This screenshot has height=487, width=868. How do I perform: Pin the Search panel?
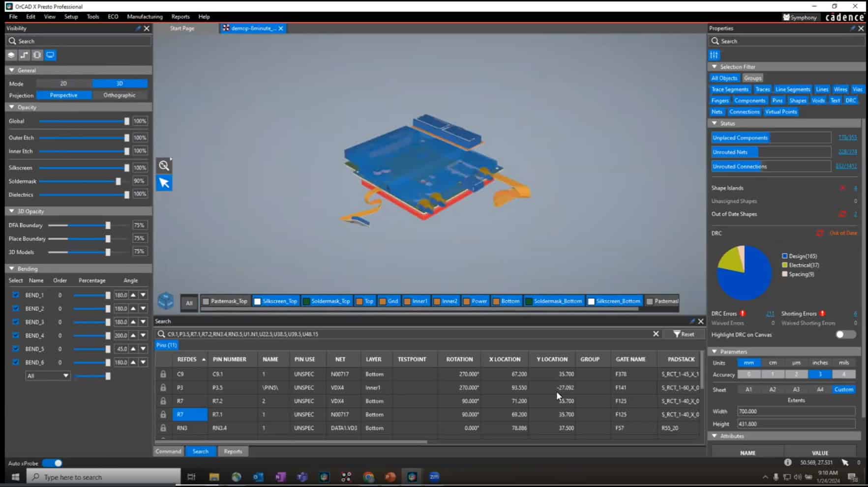(x=692, y=321)
